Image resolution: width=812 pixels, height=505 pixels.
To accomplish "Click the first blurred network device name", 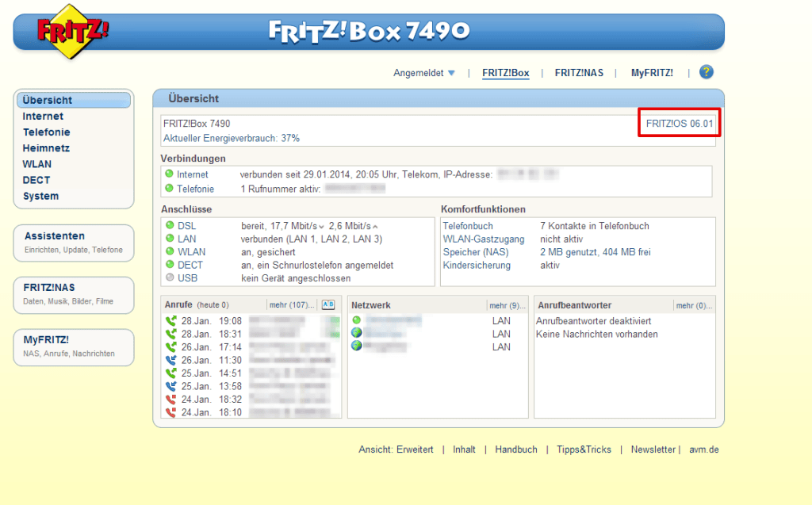I will click(393, 320).
